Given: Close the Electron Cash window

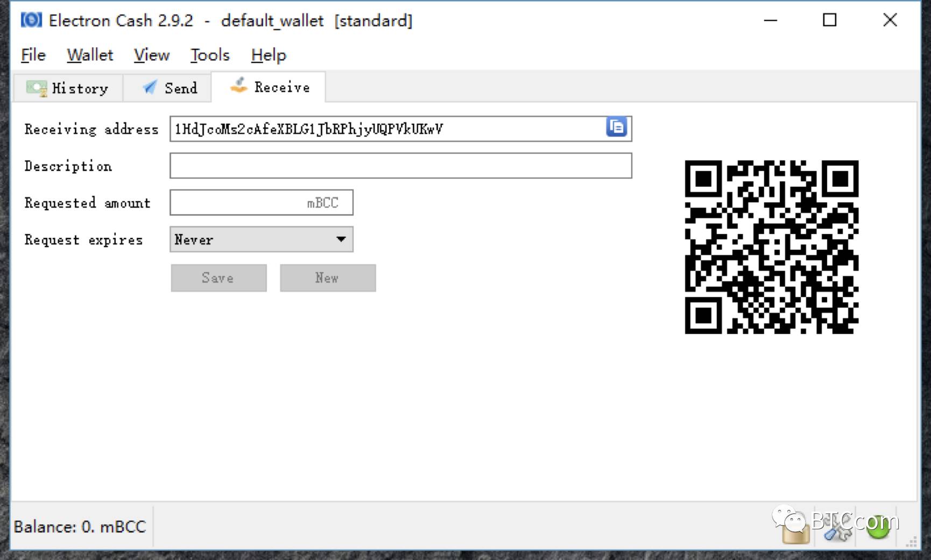Looking at the screenshot, I should (x=890, y=20).
